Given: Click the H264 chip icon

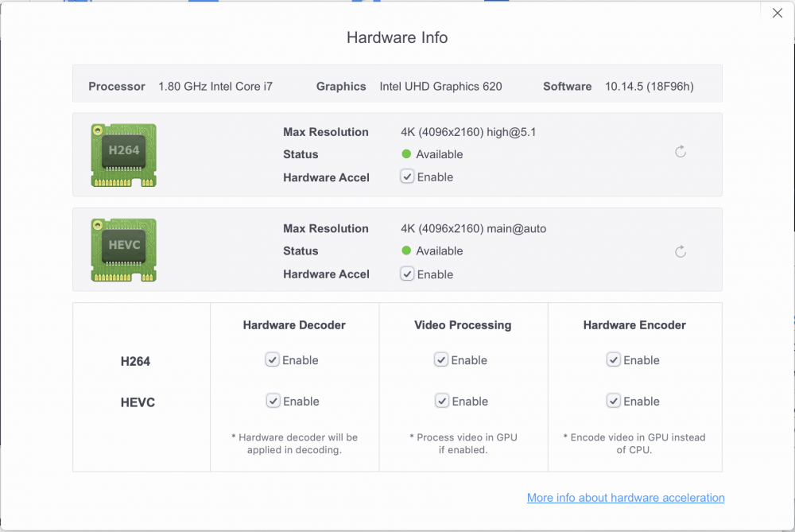Looking at the screenshot, I should coord(124,155).
